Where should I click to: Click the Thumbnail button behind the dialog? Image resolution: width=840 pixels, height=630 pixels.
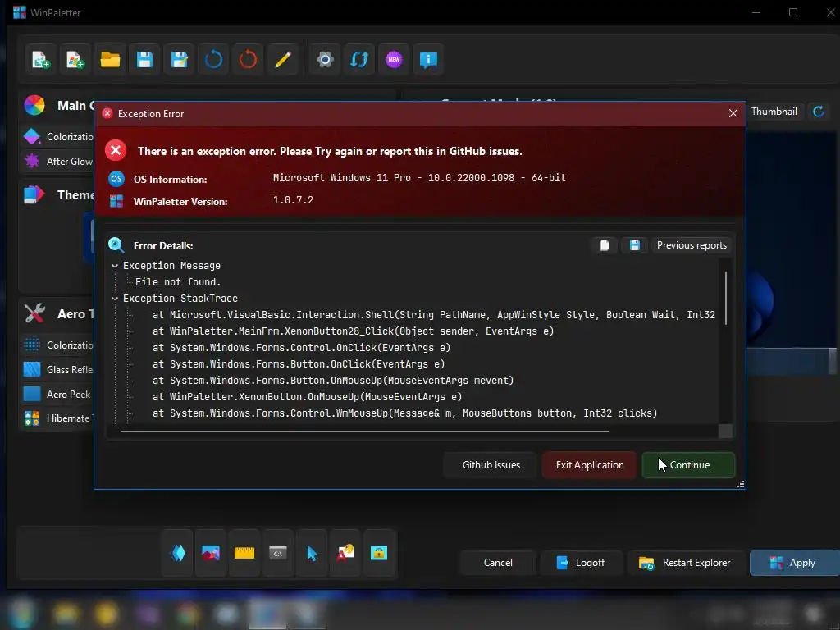[774, 112]
